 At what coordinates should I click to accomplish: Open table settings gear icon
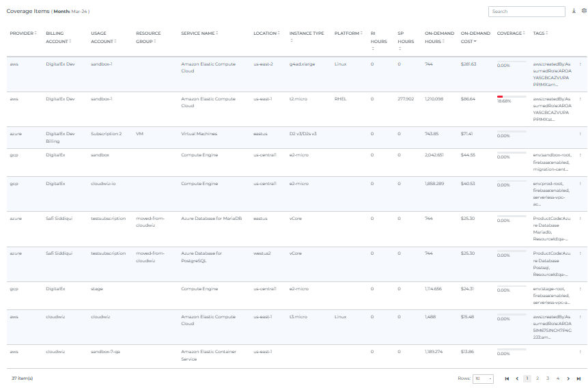(x=583, y=12)
